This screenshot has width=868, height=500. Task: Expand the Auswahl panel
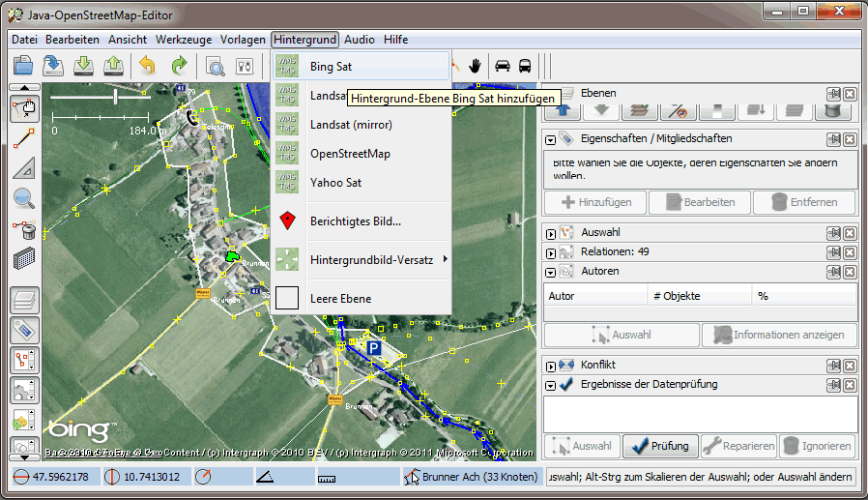(551, 233)
